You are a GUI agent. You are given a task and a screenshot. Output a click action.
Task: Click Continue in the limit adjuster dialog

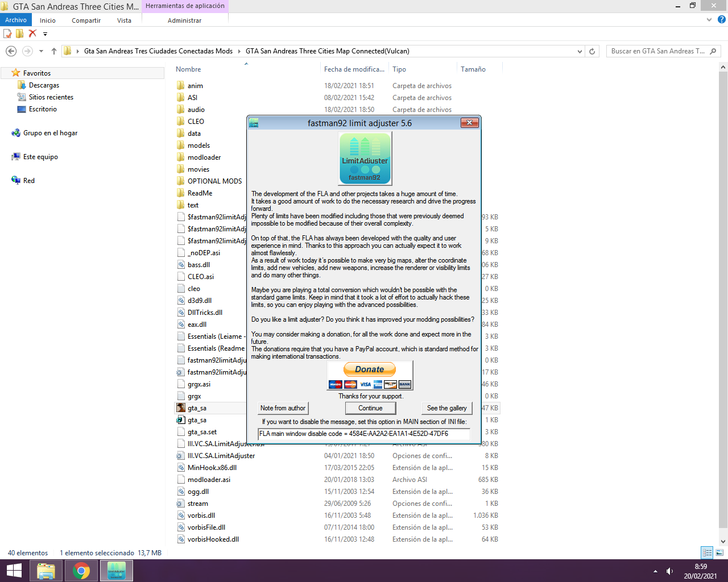coord(370,408)
